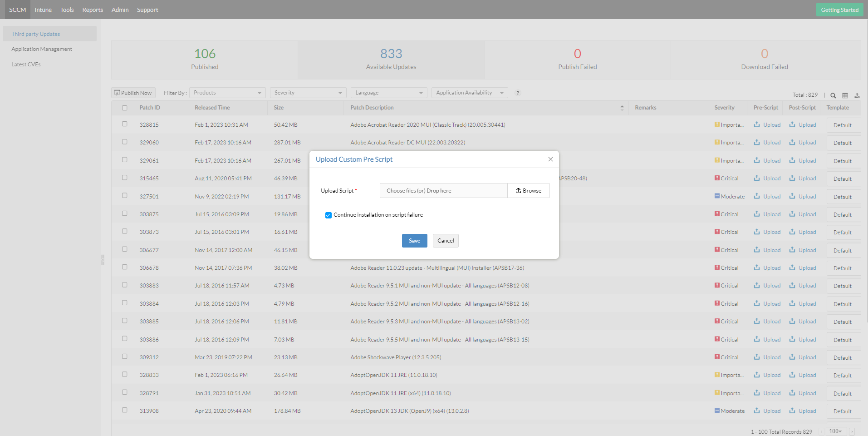Viewport: 868px width, 436px height.
Task: Open the Admin tab
Action: (x=120, y=10)
